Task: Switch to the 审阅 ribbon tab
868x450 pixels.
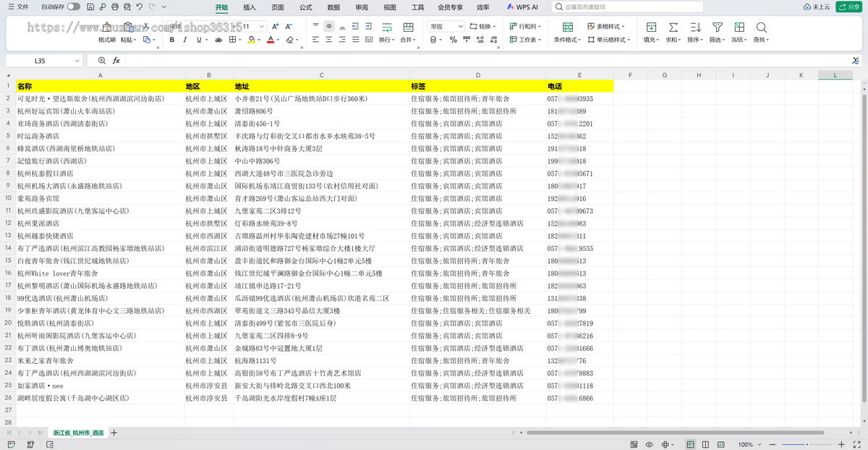Action: tap(362, 7)
